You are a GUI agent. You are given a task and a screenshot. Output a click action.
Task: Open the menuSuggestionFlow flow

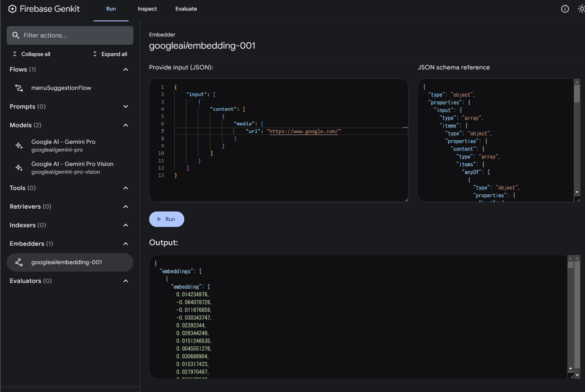click(x=70, y=88)
